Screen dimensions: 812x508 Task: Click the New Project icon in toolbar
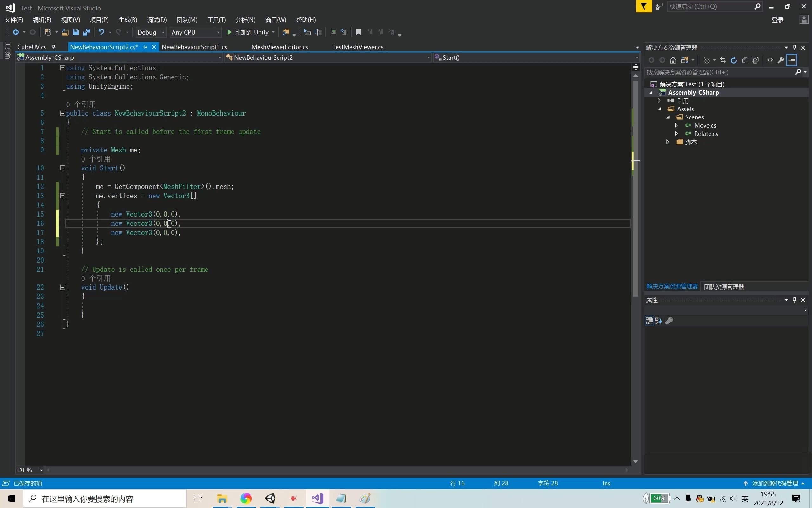coord(48,32)
